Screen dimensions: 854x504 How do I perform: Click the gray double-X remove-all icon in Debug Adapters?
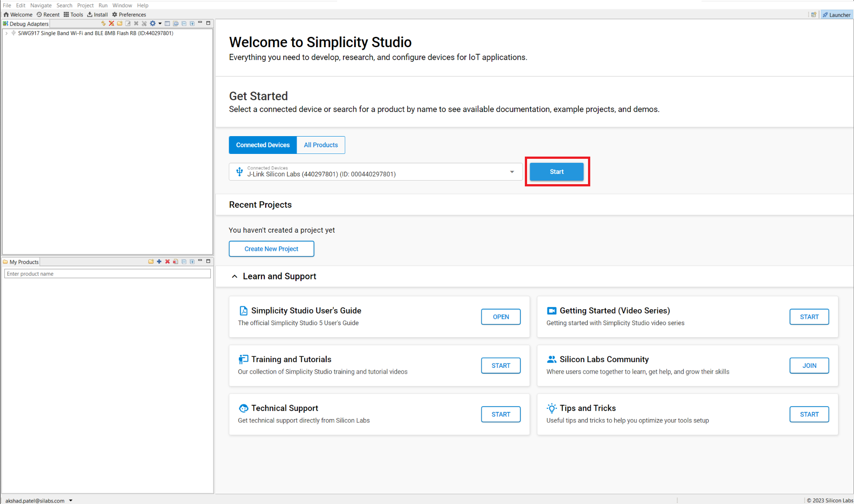click(144, 24)
